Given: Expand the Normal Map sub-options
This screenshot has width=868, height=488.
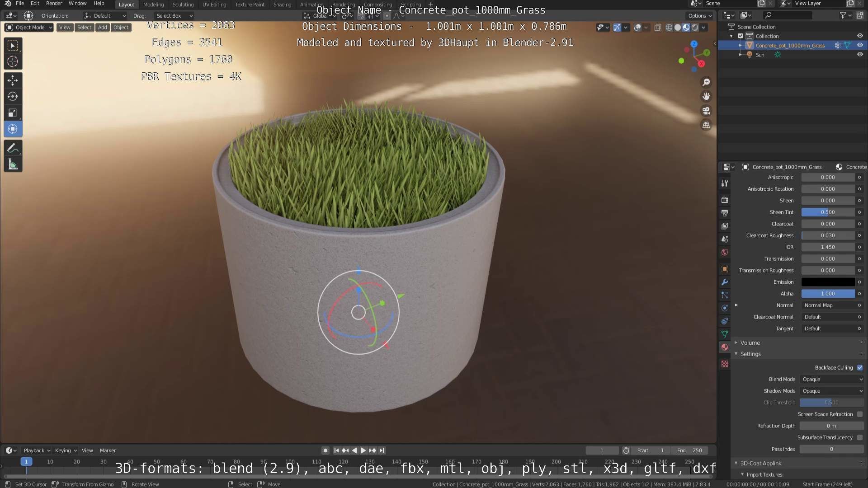Looking at the screenshot, I should coord(736,305).
